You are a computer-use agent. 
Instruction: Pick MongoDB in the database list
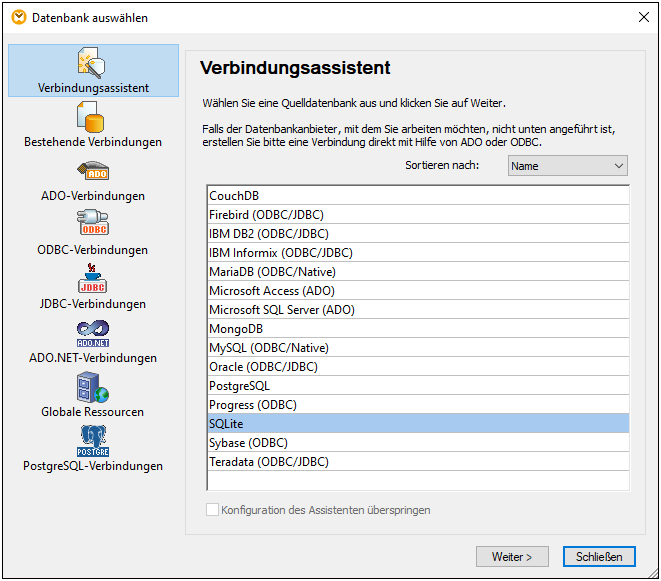237,329
